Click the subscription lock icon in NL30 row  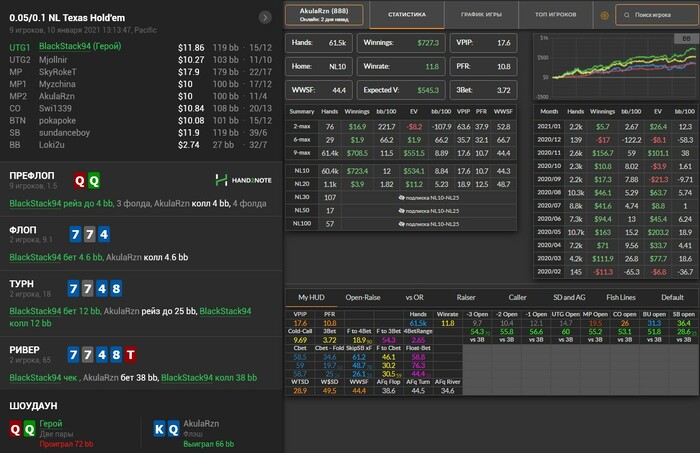point(401,198)
